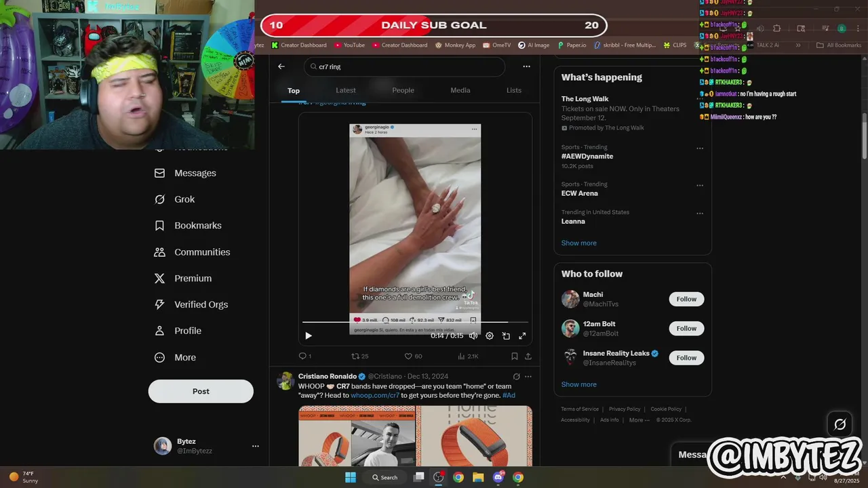Expand the More sidebar menu
868x488 pixels.
[x=176, y=357]
